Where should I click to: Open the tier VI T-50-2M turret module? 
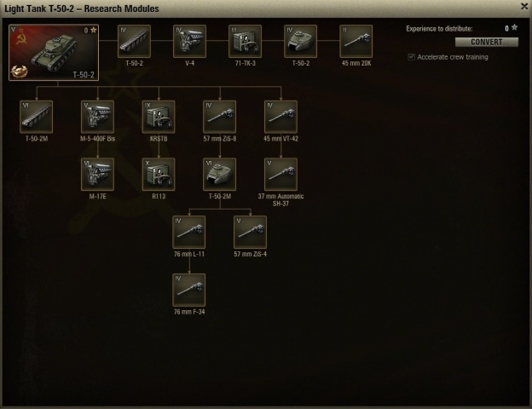click(220, 175)
